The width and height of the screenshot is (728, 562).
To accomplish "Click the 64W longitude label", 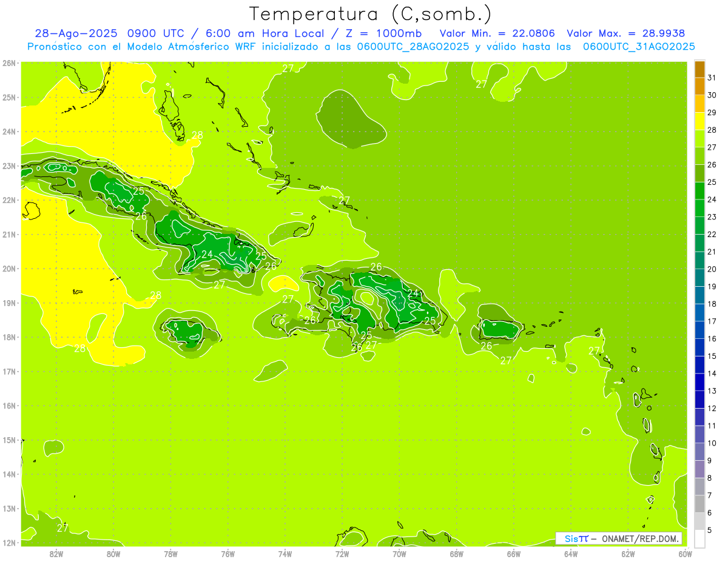I will click(x=571, y=554).
